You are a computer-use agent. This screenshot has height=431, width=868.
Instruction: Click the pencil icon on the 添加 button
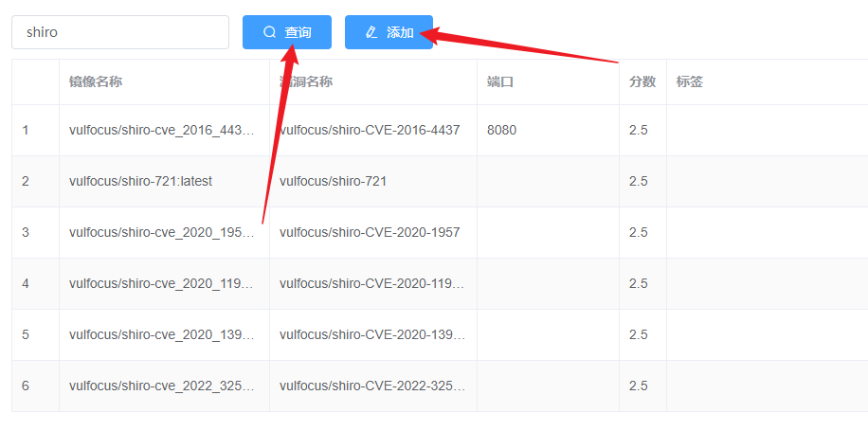(371, 32)
